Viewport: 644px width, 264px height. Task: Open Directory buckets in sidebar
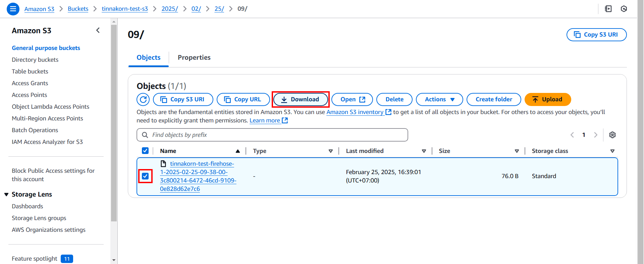tap(35, 60)
